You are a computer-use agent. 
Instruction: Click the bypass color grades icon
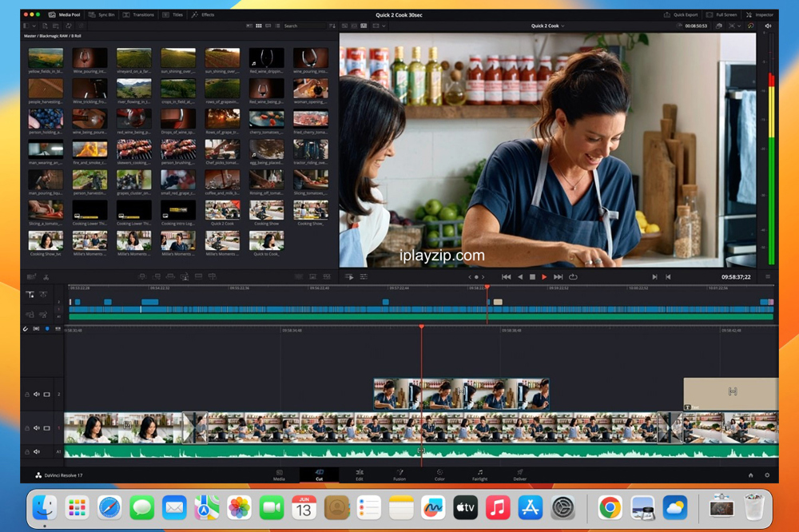click(719, 26)
